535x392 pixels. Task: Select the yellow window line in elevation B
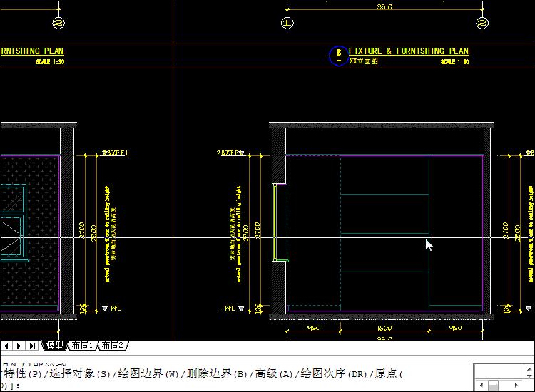274,222
